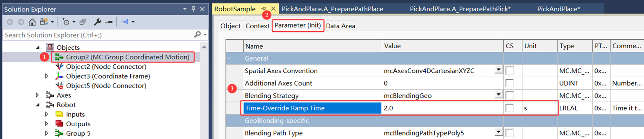Open the PickAndPlace.A_PreparePathPlace document tab
The width and height of the screenshot is (644, 139).
pos(332,9)
